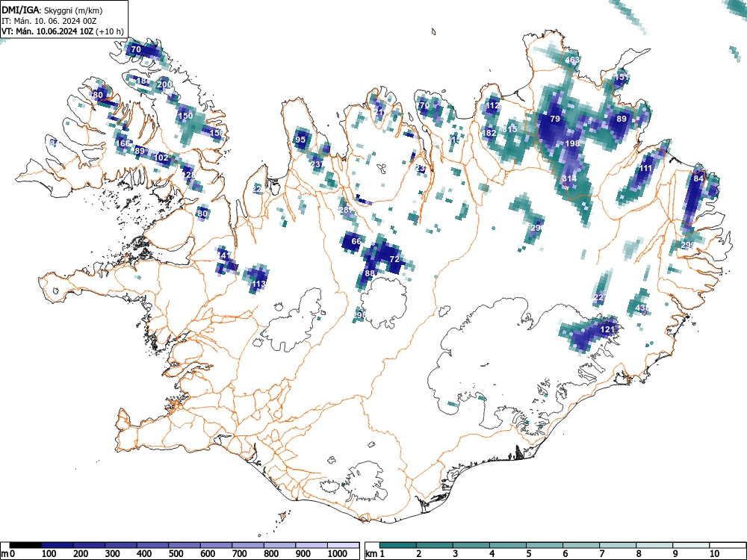The image size is (747, 560).
Task: Click the visibility value '436' on the map
Action: [642, 308]
